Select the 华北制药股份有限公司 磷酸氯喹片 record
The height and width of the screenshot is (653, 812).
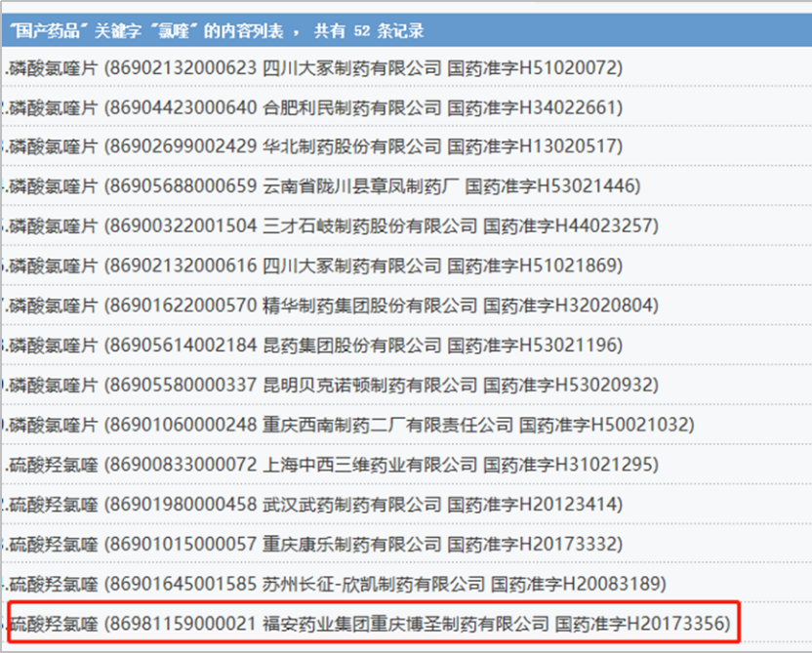[x=312, y=147]
